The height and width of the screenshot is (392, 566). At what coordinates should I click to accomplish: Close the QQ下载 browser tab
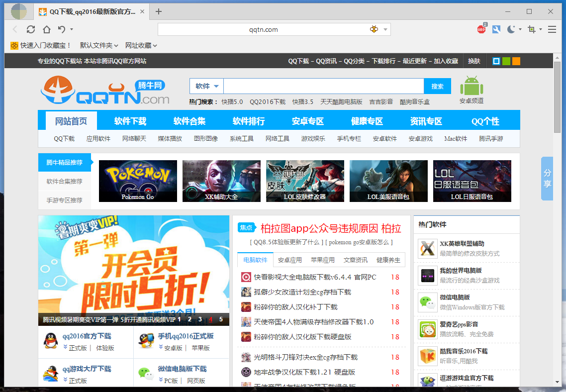142,11
